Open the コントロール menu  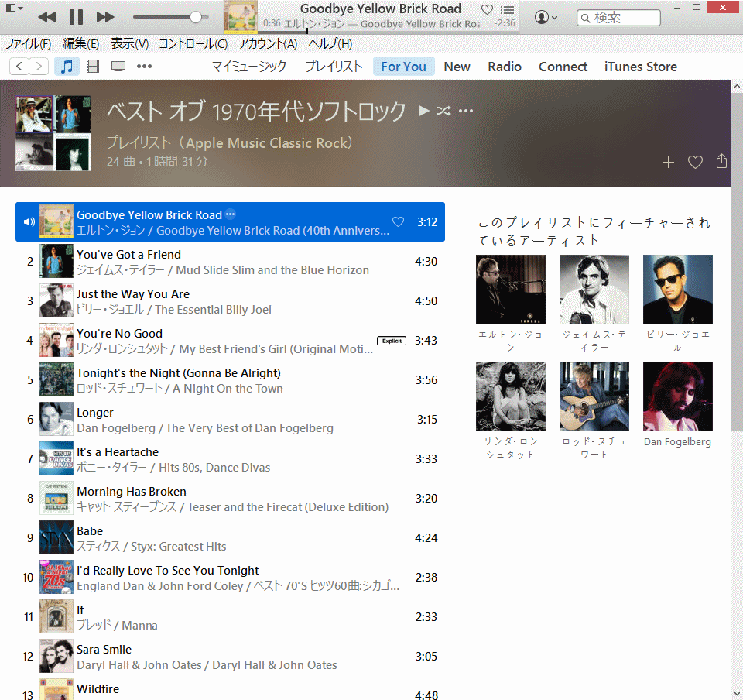[x=193, y=44]
